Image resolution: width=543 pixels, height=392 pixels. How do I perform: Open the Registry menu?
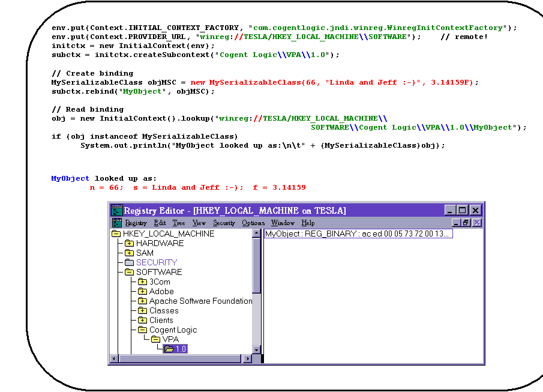pos(136,223)
